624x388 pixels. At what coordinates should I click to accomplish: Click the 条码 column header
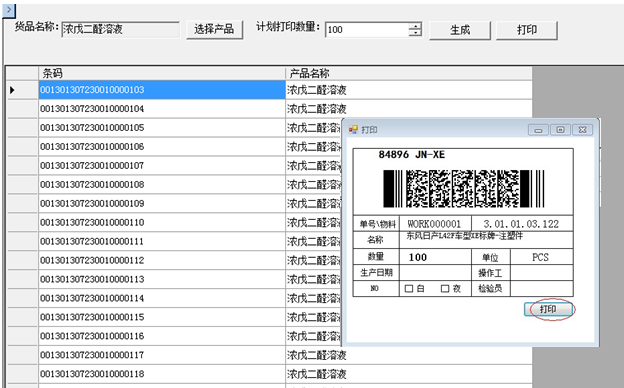pos(162,73)
